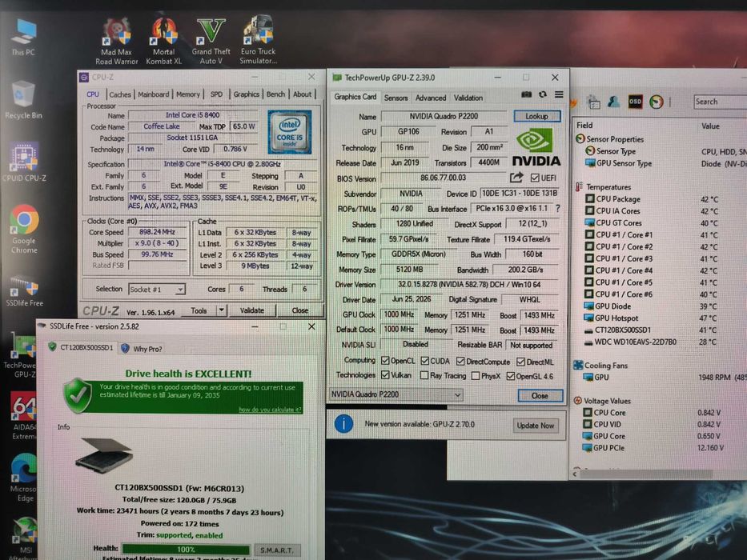Open the This PC desktop icon
747x560 pixels.
click(x=23, y=38)
